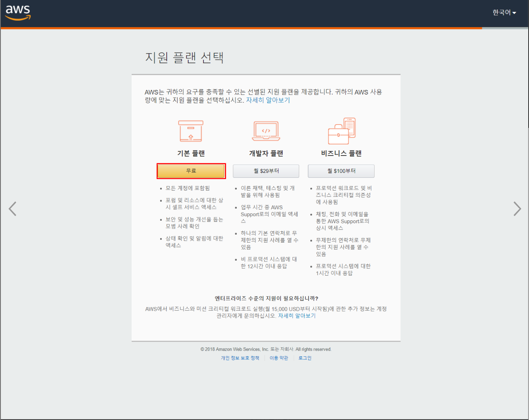Open 자세히 알아보기 link under plan intro
This screenshot has width=529, height=420.
(268, 100)
